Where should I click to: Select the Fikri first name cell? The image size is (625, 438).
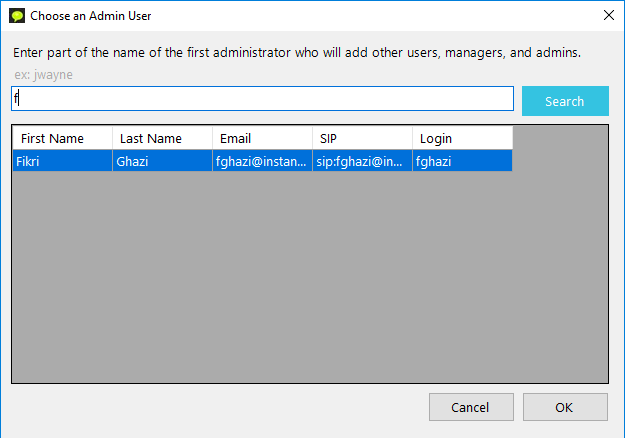(x=63, y=161)
